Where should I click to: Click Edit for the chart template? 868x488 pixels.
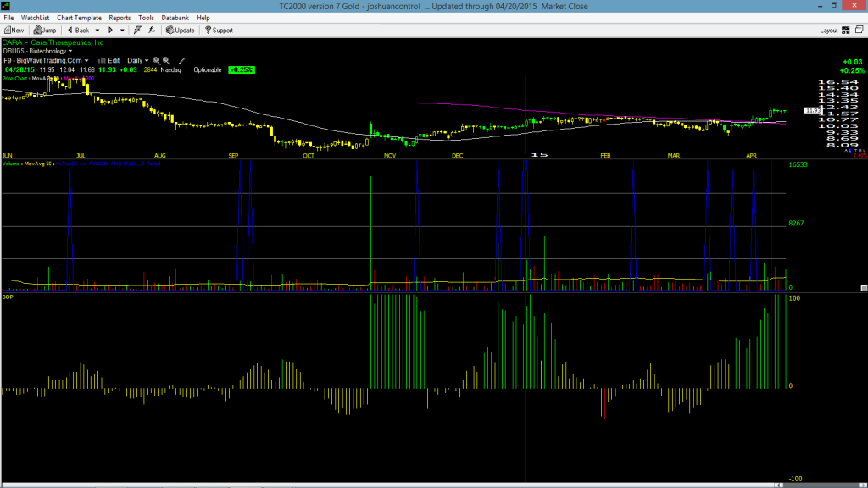[109, 60]
